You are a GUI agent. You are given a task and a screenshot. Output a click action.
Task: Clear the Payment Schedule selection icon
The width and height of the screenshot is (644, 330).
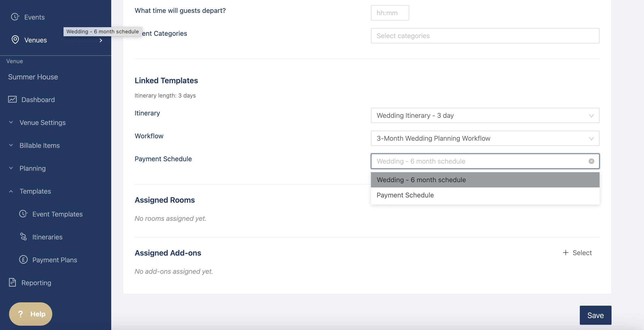(591, 161)
